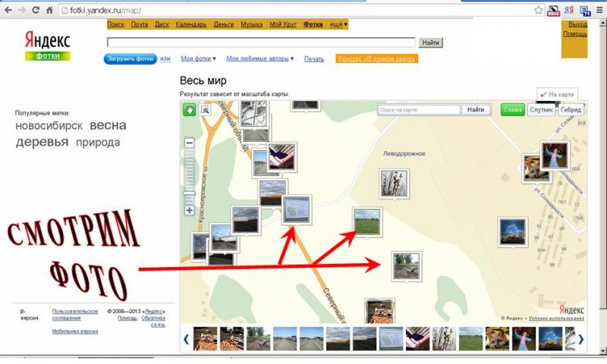Viewport: 607px width, 364px height.
Task: Click the map zoom slider handle
Action: point(189,193)
